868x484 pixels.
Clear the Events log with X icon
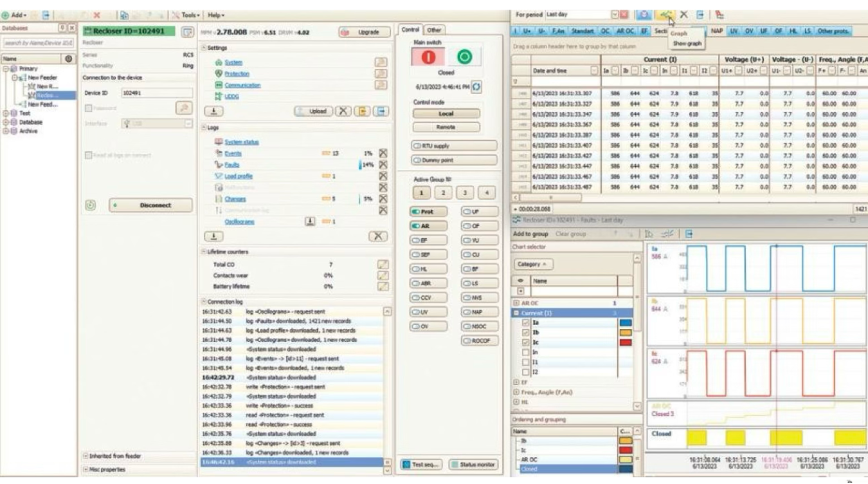383,153
